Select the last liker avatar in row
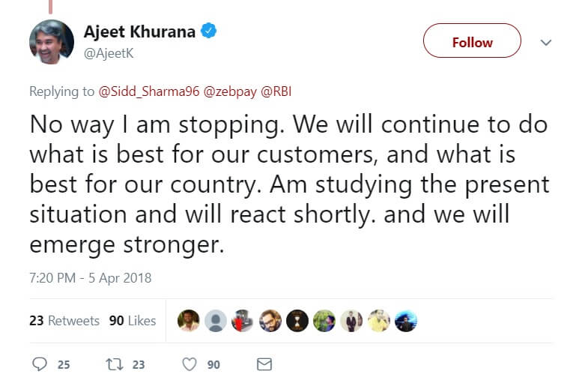The width and height of the screenshot is (588, 383). tap(405, 321)
